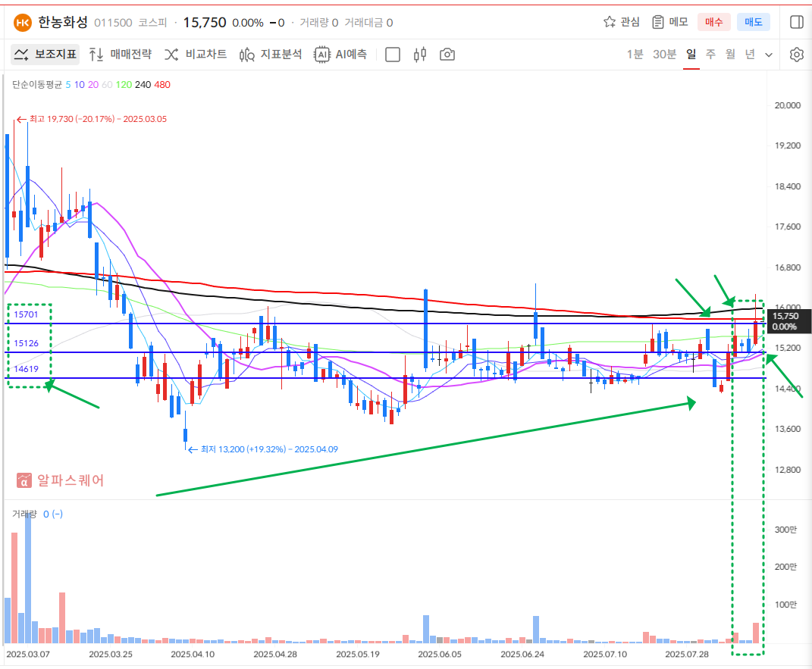Toggle the 480-day moving average
The image size is (812, 669).
[x=162, y=85]
